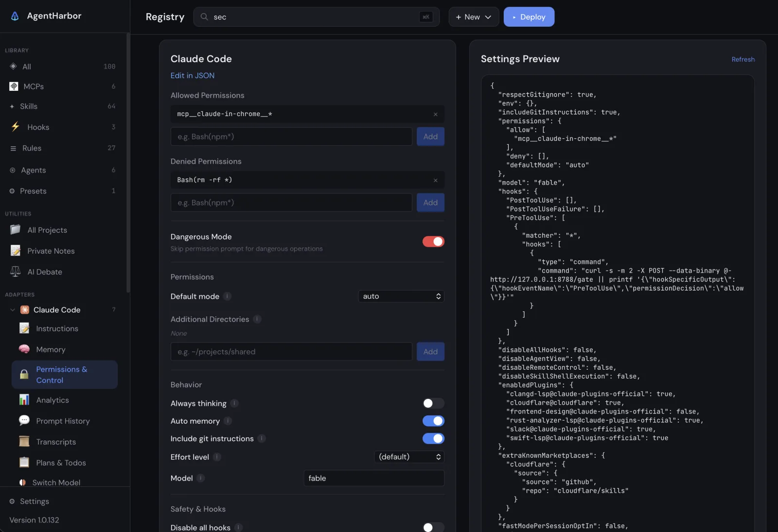778x532 pixels.
Task: Remove the mcp__claude-in-chrome__* allowed permission
Action: pyautogui.click(x=435, y=114)
